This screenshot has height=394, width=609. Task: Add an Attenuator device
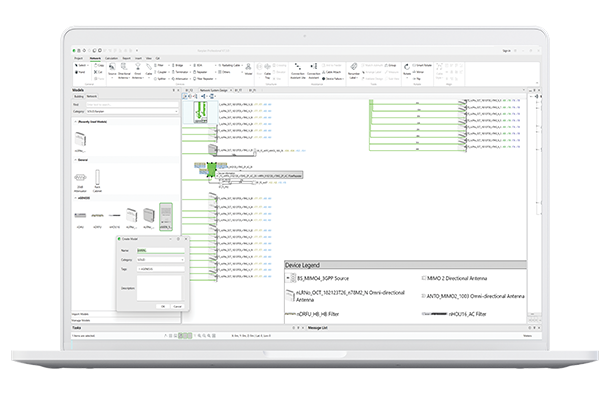[x=181, y=79]
